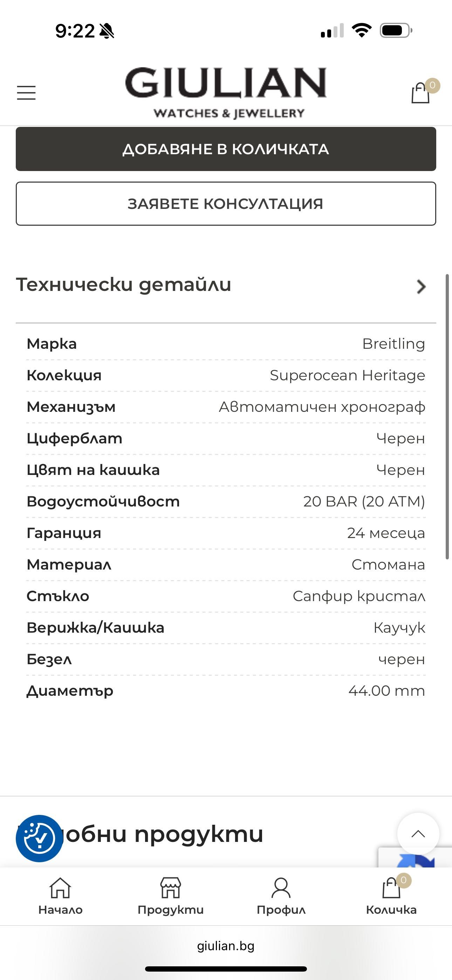Image resolution: width=452 pixels, height=980 pixels.
Task: Tap the reCAPTCHA badge
Action: [415, 857]
